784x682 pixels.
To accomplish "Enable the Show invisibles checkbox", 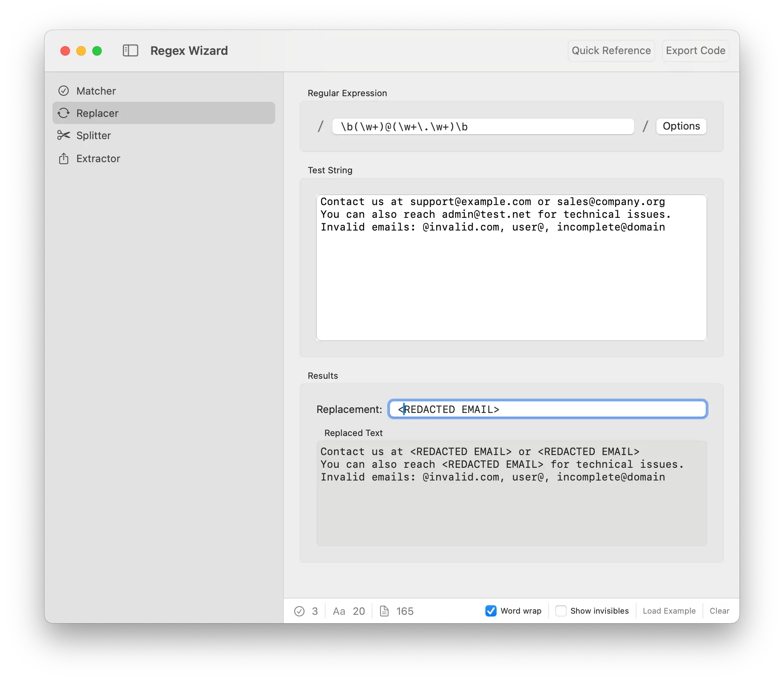I will 561,611.
